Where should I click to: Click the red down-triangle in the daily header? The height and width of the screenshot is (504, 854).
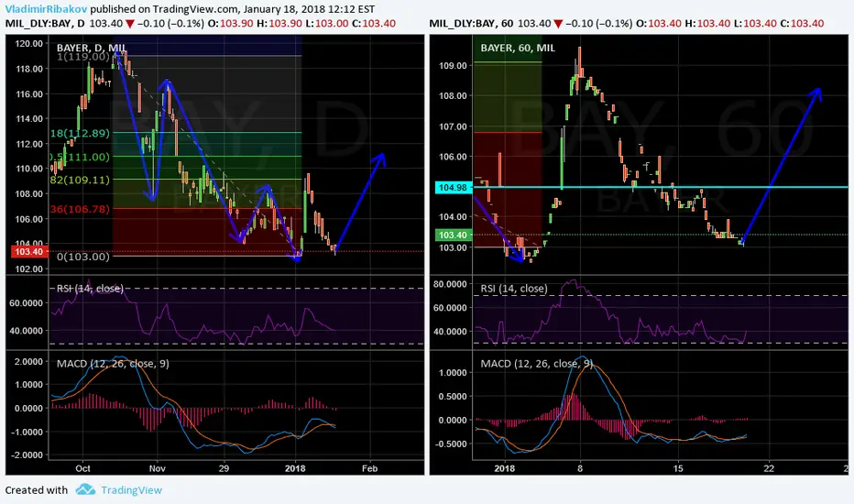pos(129,24)
